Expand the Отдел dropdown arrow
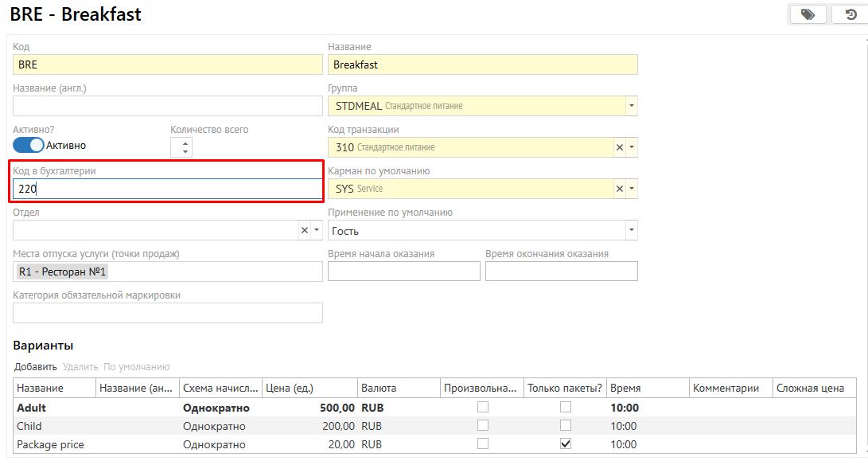This screenshot has height=461, width=868. (316, 230)
